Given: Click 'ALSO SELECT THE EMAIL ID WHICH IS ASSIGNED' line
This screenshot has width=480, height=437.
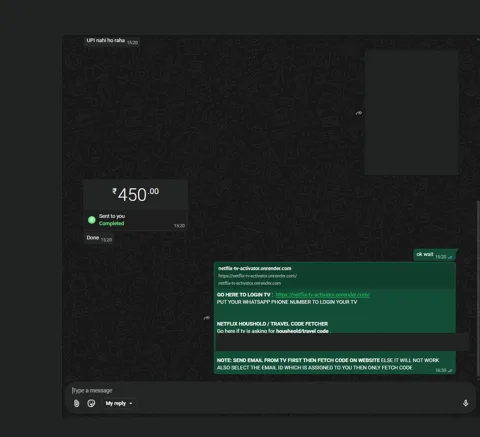Looking at the screenshot, I should (x=315, y=368).
